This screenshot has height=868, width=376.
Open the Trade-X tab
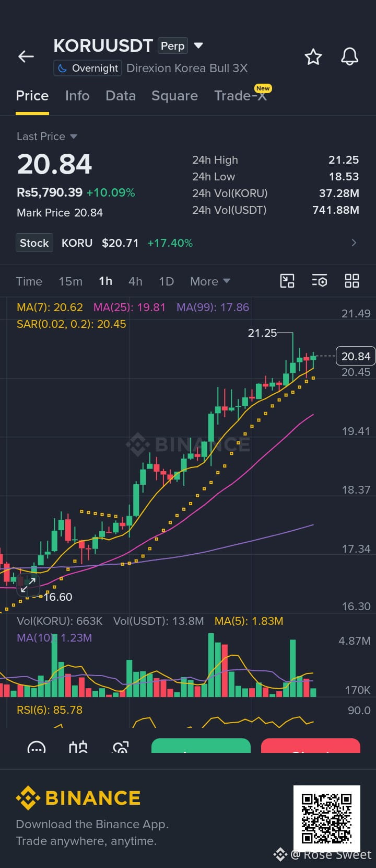pos(241,96)
